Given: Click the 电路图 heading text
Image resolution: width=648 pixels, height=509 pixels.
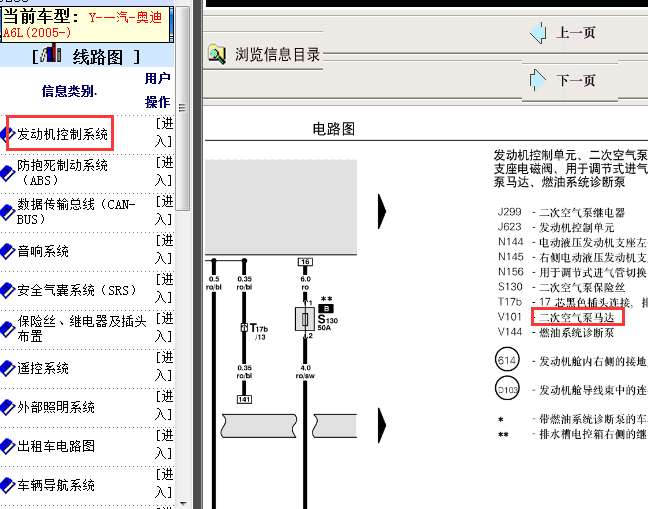Looking at the screenshot, I should click(334, 129).
